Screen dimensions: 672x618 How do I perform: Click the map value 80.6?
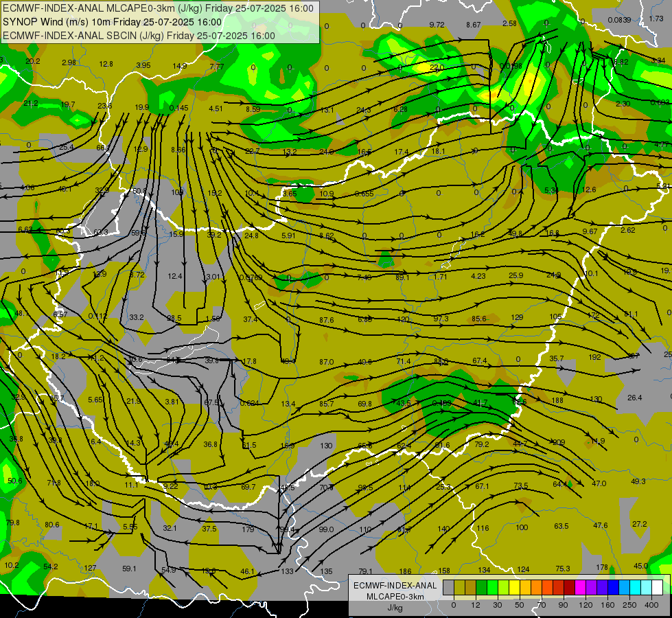pyautogui.click(x=52, y=525)
